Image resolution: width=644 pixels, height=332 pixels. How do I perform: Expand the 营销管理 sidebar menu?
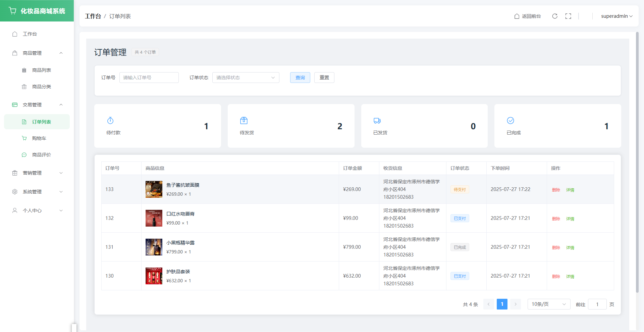tap(37, 173)
